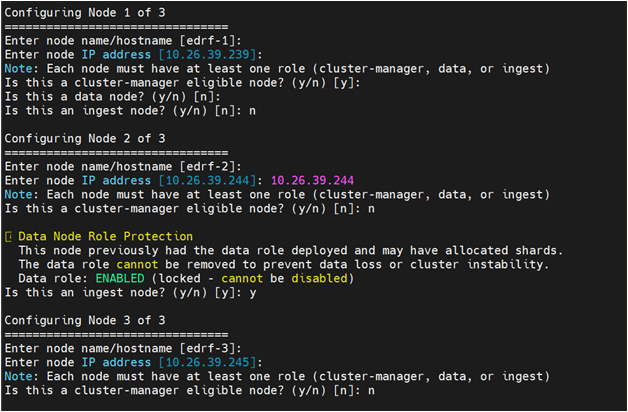Click the edrf-3 hostname prompt line
Image resolution: width=628 pixels, height=412 pixels.
coord(123,348)
